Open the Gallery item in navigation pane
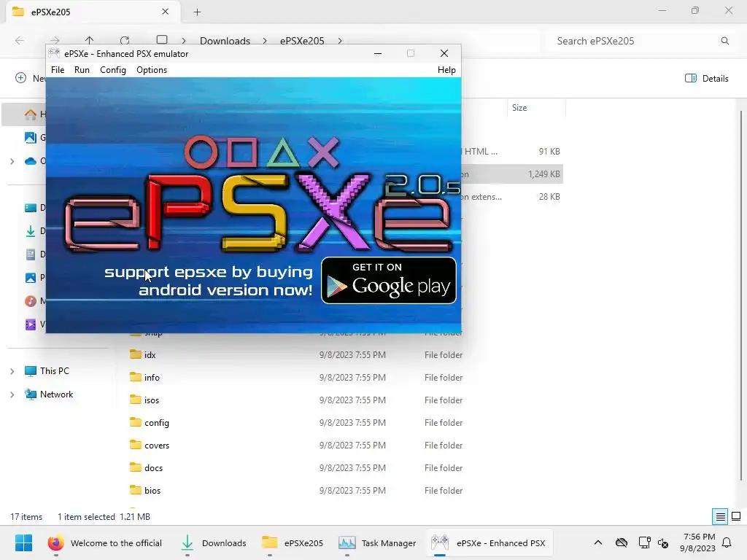The width and height of the screenshot is (747, 560). pos(31,138)
